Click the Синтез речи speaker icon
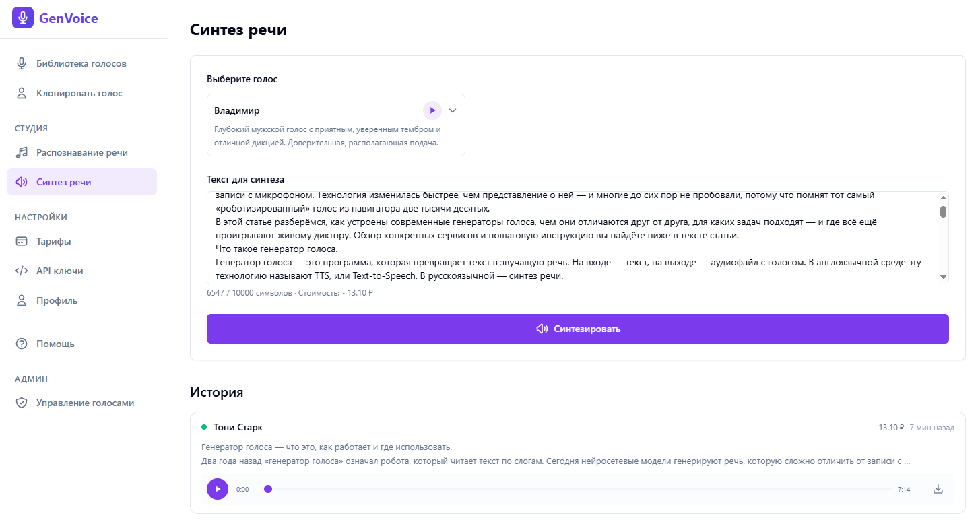980x520 pixels. 22,181
